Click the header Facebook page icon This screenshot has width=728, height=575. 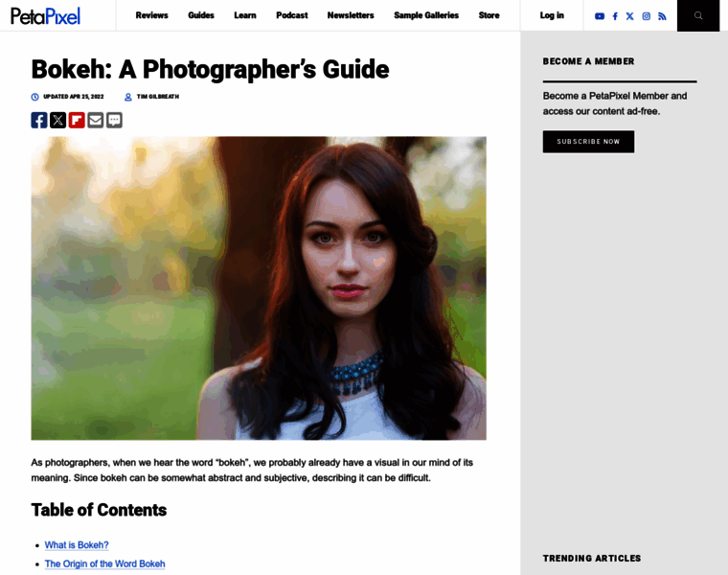point(615,16)
